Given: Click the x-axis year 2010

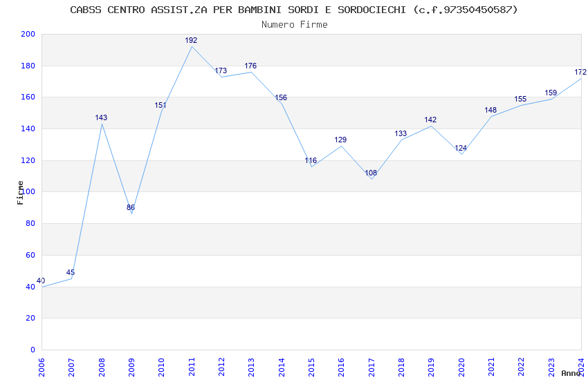Looking at the screenshot, I should click(161, 368).
